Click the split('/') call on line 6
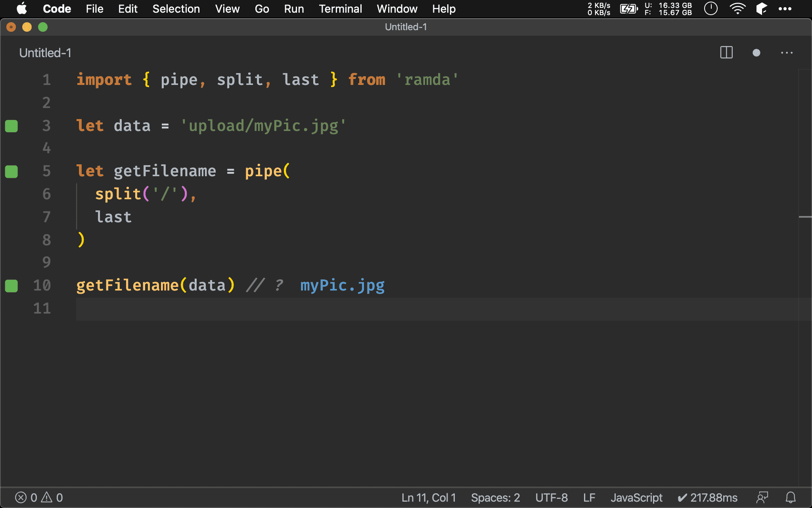The image size is (812, 508). pyautogui.click(x=141, y=194)
